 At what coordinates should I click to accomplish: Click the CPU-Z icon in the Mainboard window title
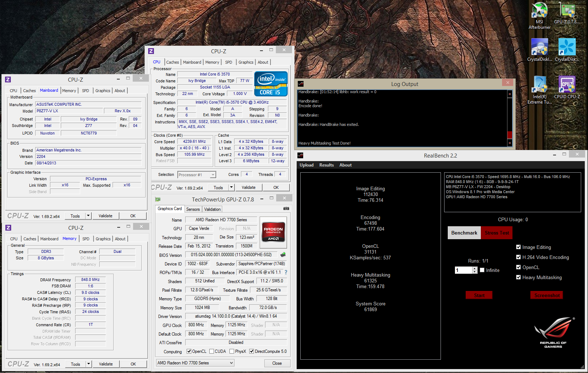8,79
